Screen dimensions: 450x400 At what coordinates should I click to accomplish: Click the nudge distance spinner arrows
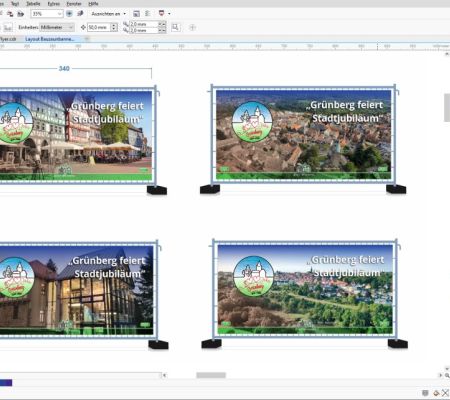(114, 27)
